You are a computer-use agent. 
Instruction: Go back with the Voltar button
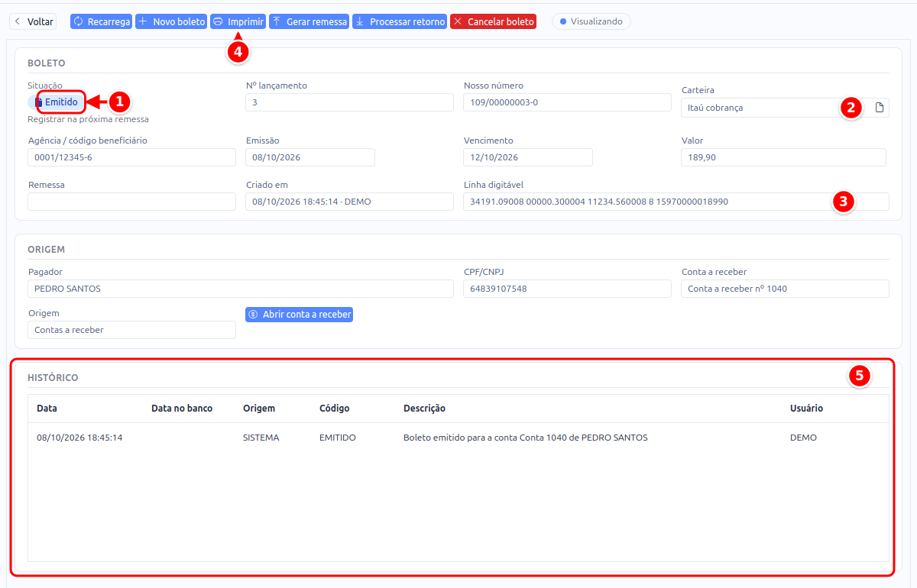(x=34, y=21)
